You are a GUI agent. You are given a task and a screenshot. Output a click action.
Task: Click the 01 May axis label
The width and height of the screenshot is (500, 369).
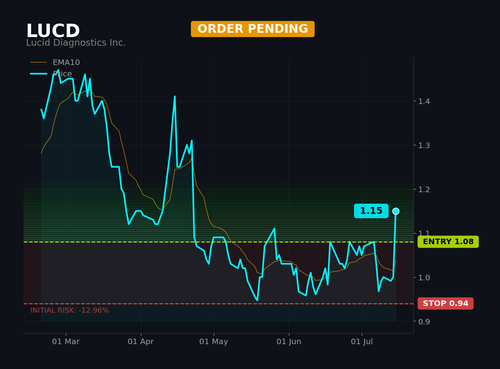[x=214, y=342]
